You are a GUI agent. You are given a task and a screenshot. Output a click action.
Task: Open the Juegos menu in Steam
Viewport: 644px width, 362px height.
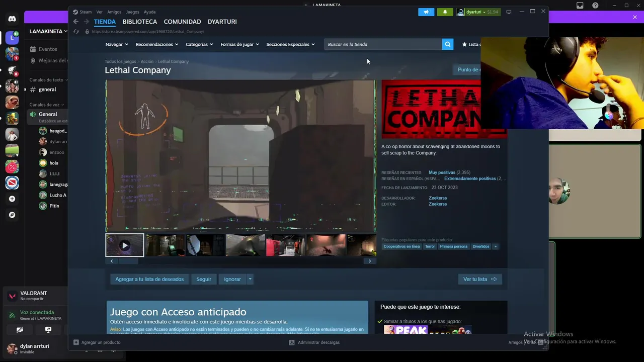tap(132, 12)
